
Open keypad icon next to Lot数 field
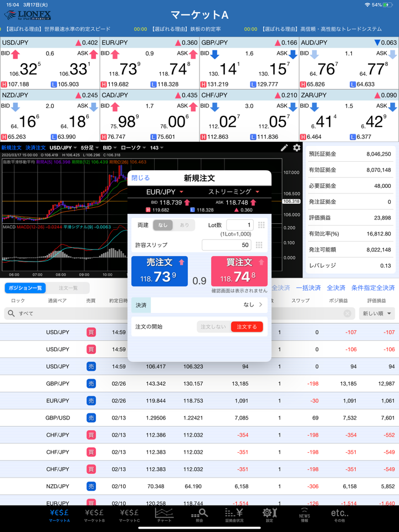coord(261,225)
